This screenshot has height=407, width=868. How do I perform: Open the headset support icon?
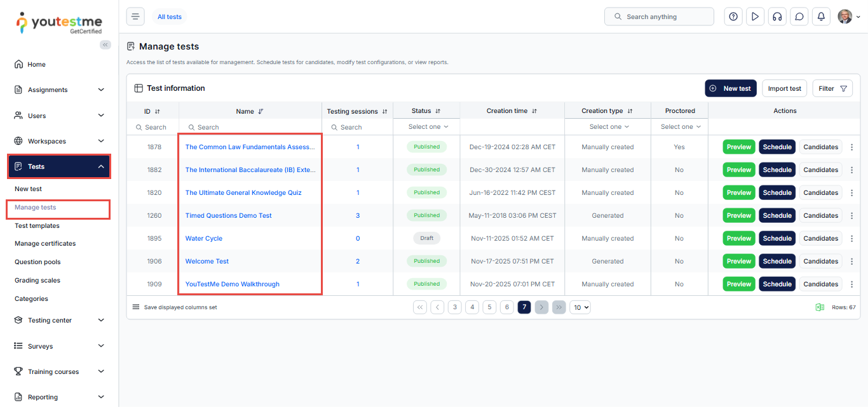[776, 17]
